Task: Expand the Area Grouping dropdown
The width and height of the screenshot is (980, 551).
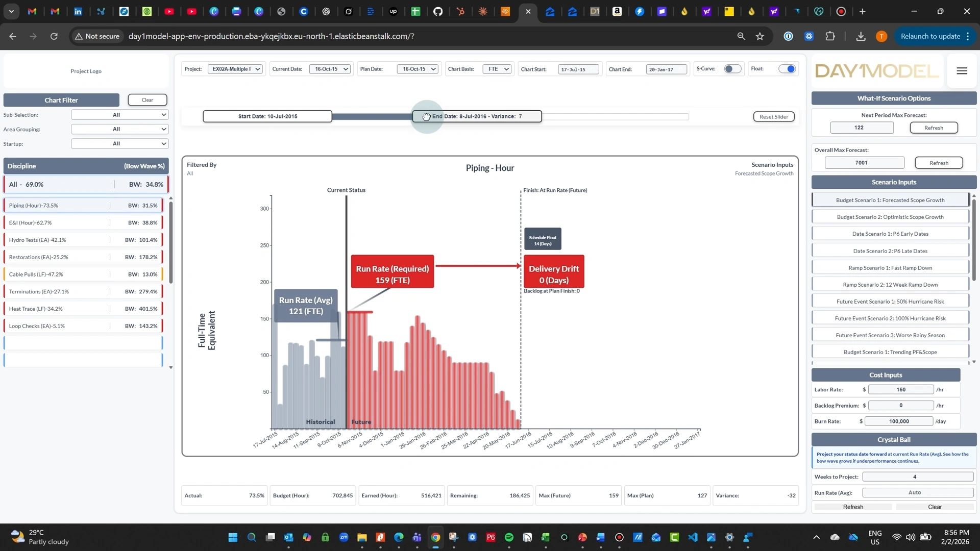Action: (119, 129)
